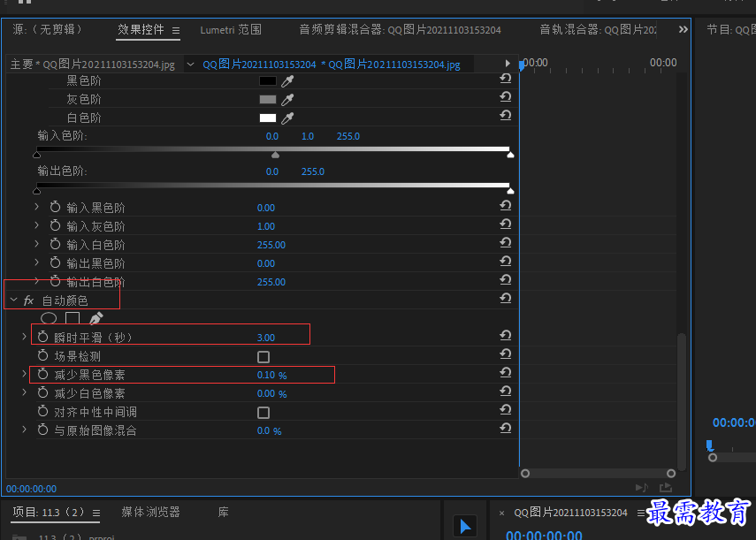Reset the 输入白色阶 value

[505, 243]
